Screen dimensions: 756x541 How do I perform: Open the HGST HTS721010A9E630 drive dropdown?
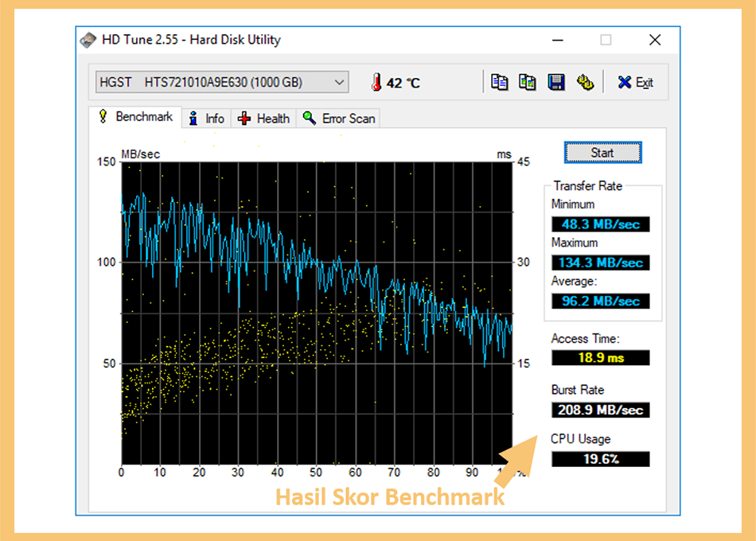click(x=222, y=82)
